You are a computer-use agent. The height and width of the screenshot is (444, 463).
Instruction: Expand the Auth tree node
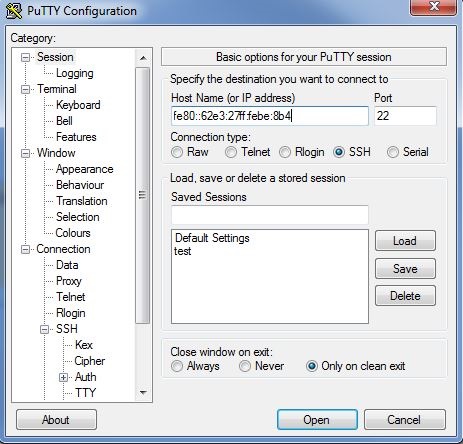tap(63, 377)
